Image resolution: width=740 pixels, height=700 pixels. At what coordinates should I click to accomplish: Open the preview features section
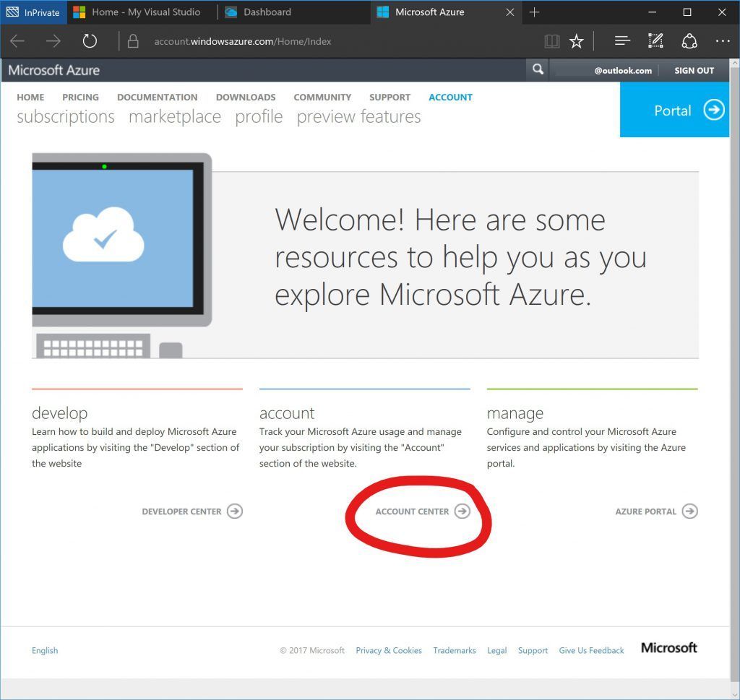click(358, 116)
